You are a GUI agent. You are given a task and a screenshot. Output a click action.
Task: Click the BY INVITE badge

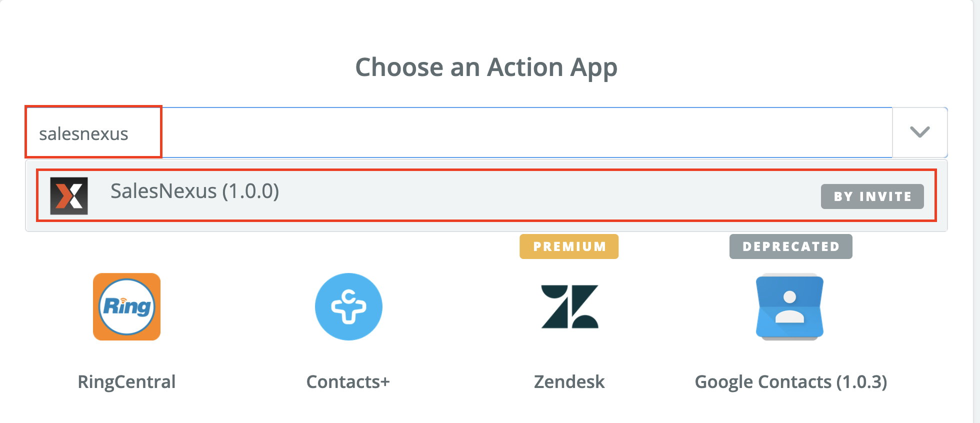tap(872, 196)
